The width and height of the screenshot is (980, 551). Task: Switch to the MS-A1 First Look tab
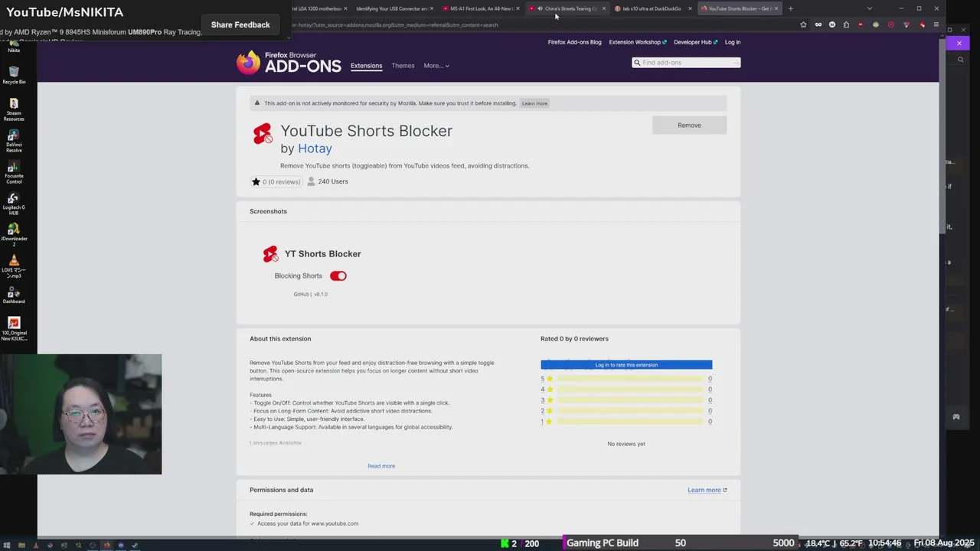[x=479, y=8]
